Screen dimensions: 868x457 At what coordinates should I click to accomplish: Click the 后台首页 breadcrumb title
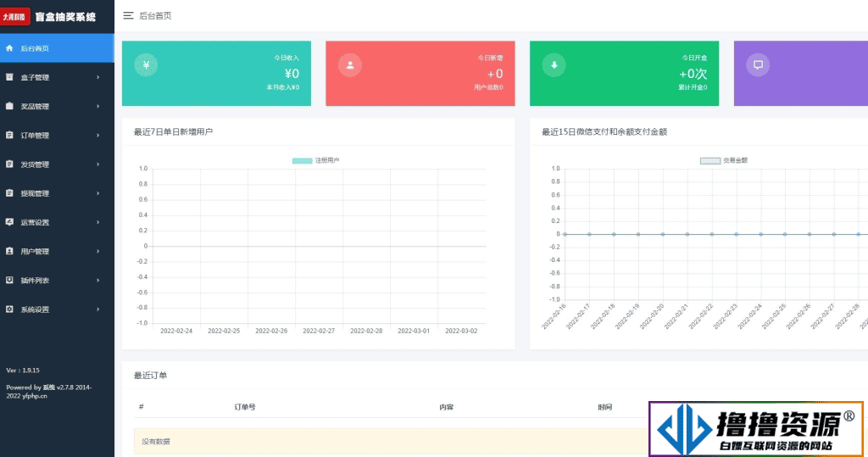155,15
